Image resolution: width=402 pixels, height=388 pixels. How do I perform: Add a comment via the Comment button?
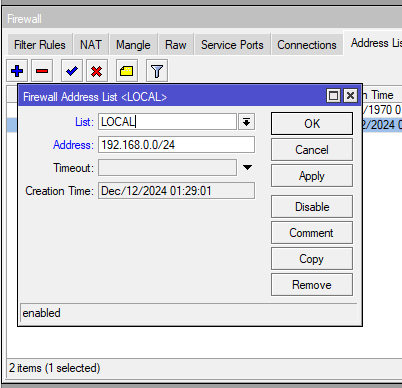click(x=312, y=233)
